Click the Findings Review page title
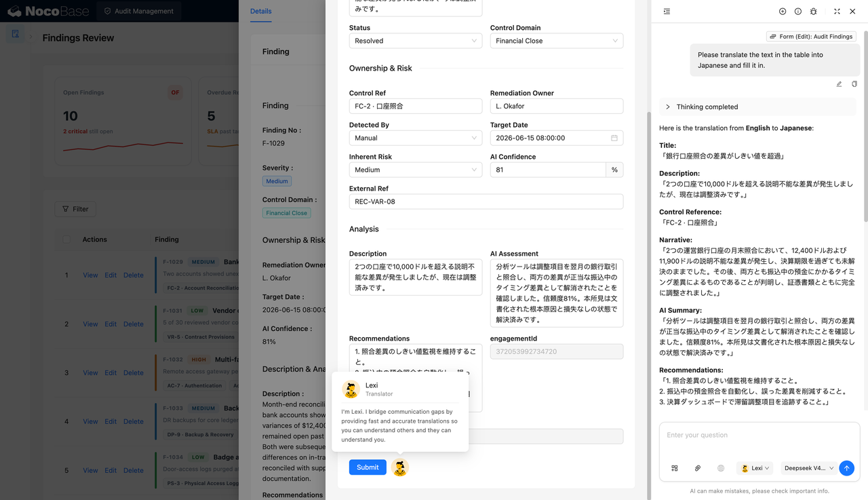Image resolution: width=868 pixels, height=500 pixels. pos(78,38)
